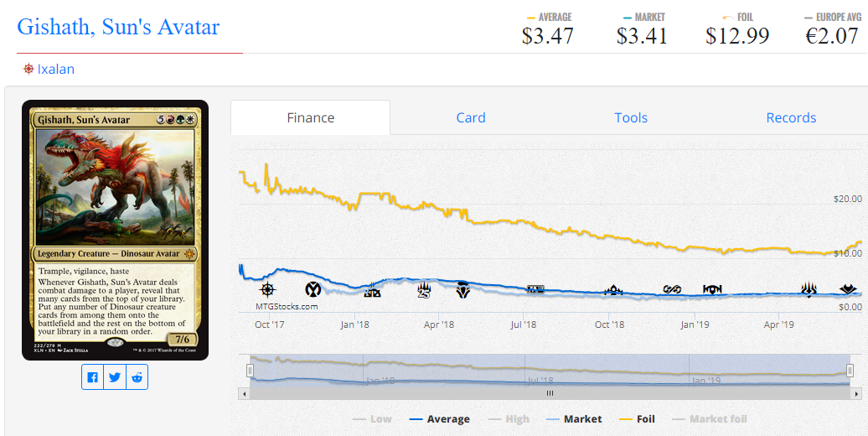Click the Modern Horizons marker at chart end
Viewport: 868px width, 436px height.
click(848, 289)
